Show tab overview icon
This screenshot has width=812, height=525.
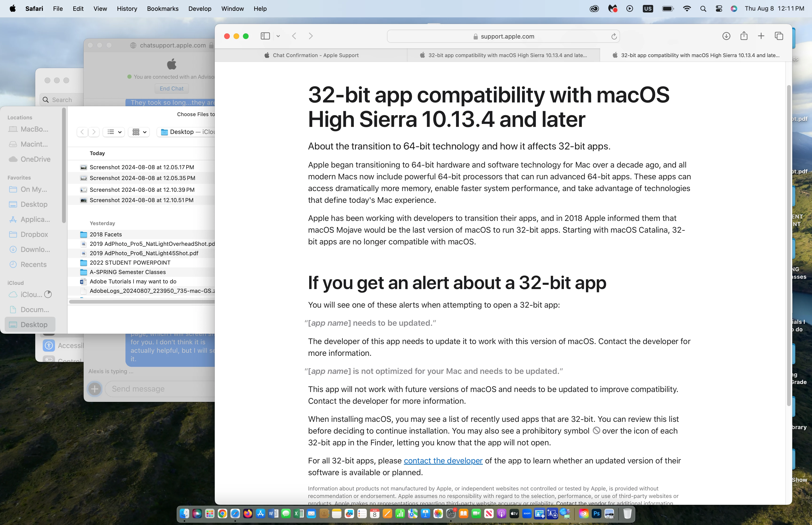pos(779,36)
